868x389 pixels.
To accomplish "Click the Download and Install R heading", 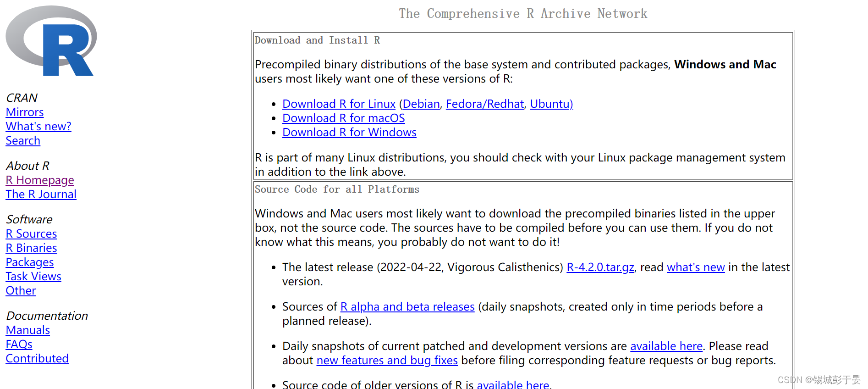I will point(317,40).
